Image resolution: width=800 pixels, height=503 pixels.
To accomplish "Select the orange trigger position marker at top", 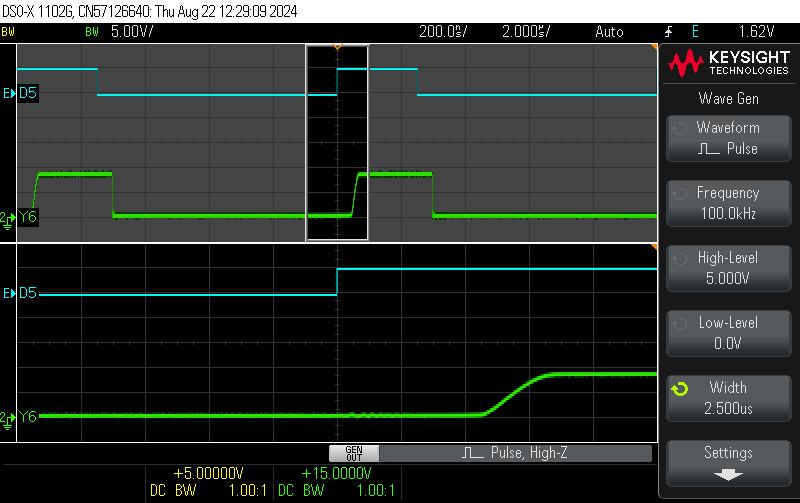I will tap(337, 47).
